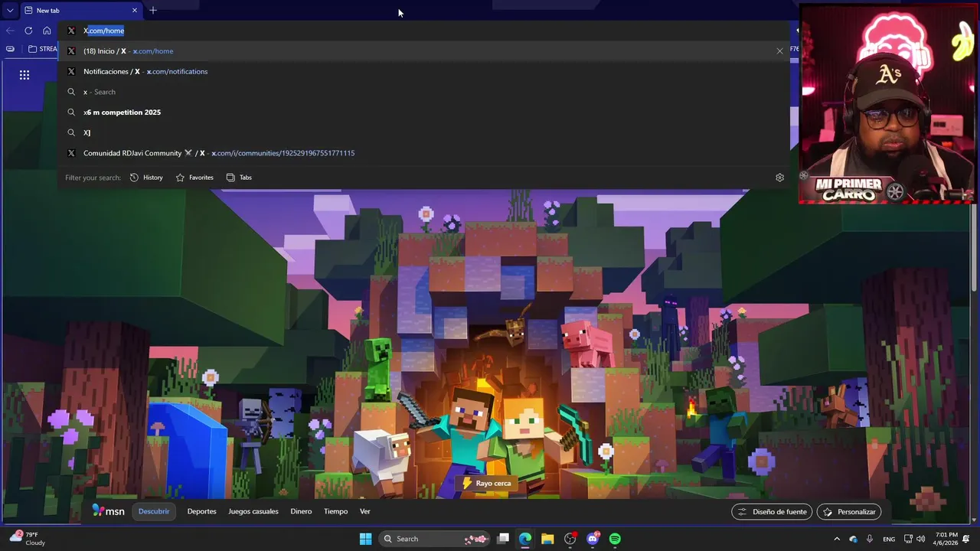Select 'x6 m competition 2025' search suggestion
The image size is (980, 551).
[x=423, y=112]
